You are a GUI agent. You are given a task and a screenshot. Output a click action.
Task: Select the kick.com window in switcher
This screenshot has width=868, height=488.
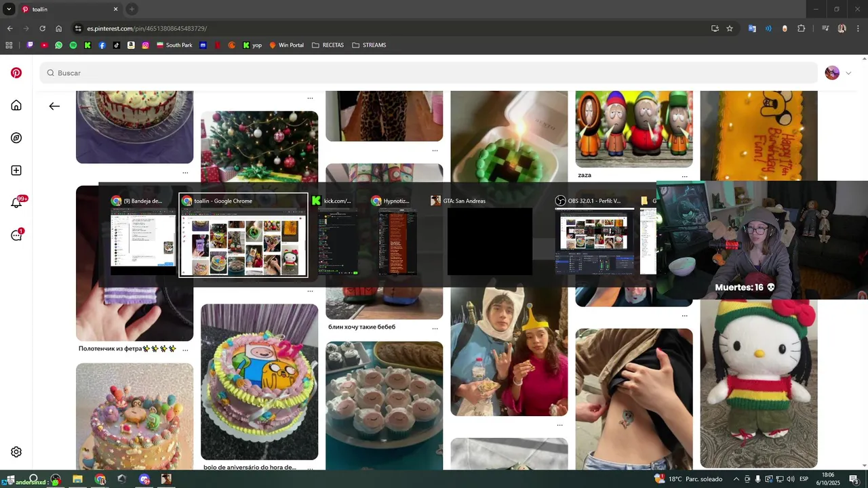(338, 235)
